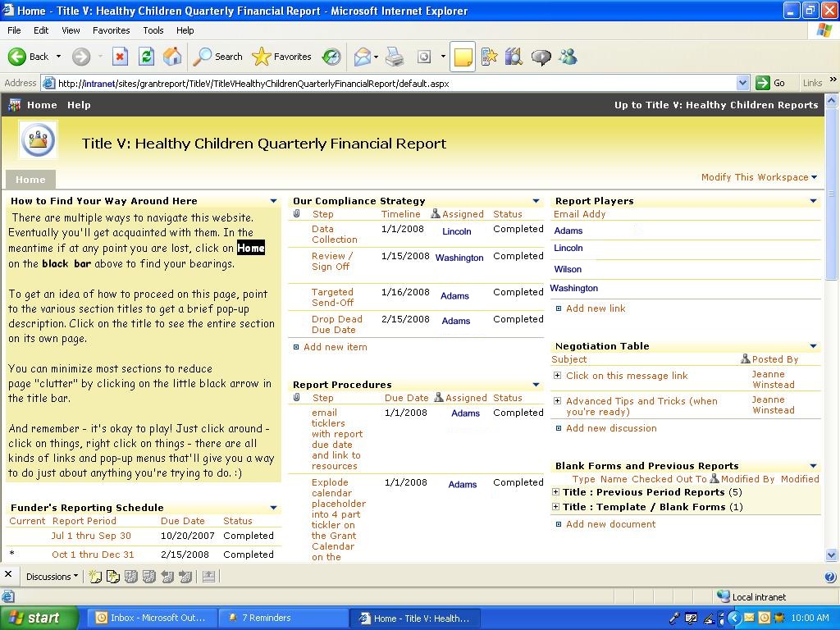Open the Favorites star toolbar button
The height and width of the screenshot is (630, 840).
click(x=262, y=57)
